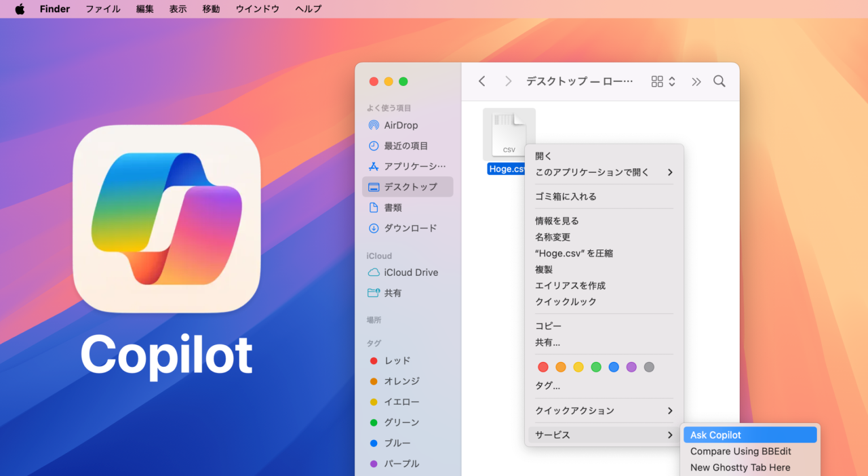
Task: Show more toolbar items double chevron
Action: click(696, 81)
